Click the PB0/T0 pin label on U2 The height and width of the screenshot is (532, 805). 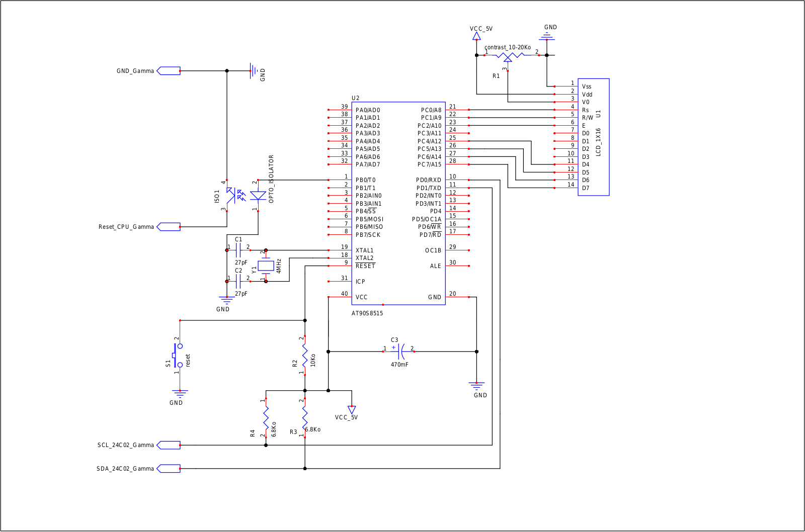tap(366, 180)
